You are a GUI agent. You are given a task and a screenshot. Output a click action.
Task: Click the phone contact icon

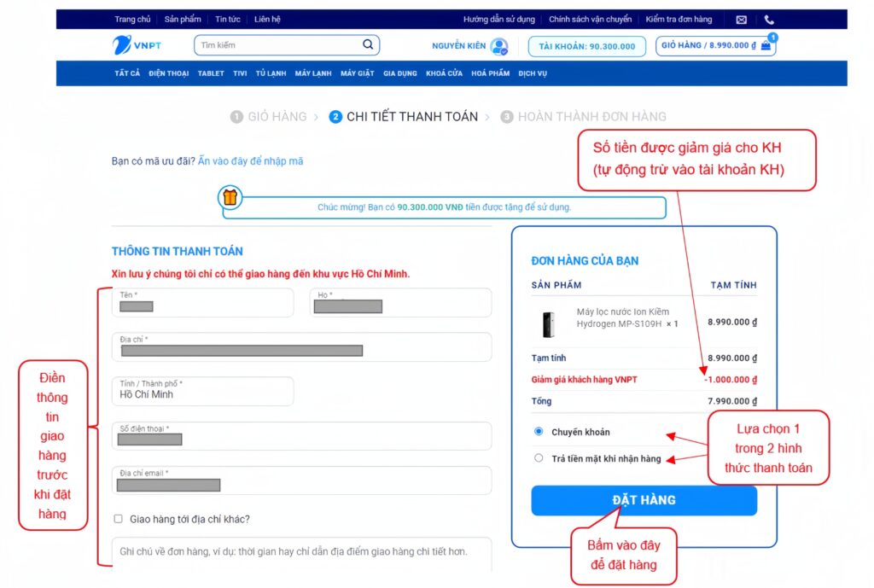(x=769, y=20)
